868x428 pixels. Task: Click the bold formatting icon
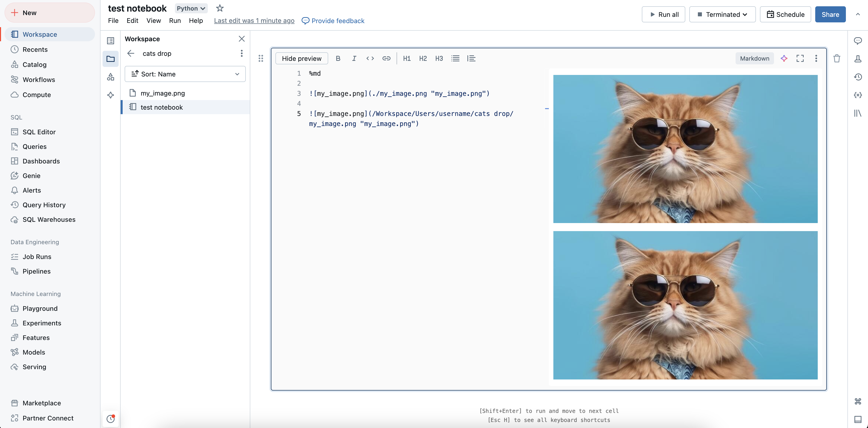click(x=338, y=58)
